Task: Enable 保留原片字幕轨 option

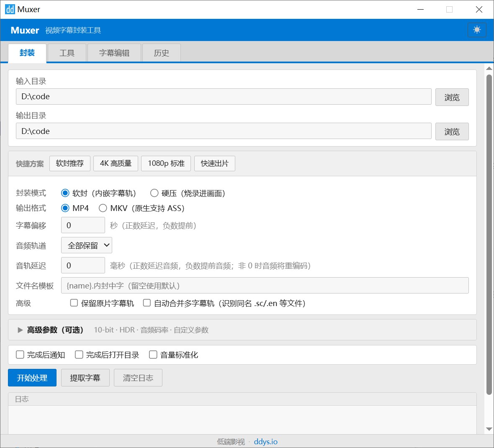Action: pos(74,302)
